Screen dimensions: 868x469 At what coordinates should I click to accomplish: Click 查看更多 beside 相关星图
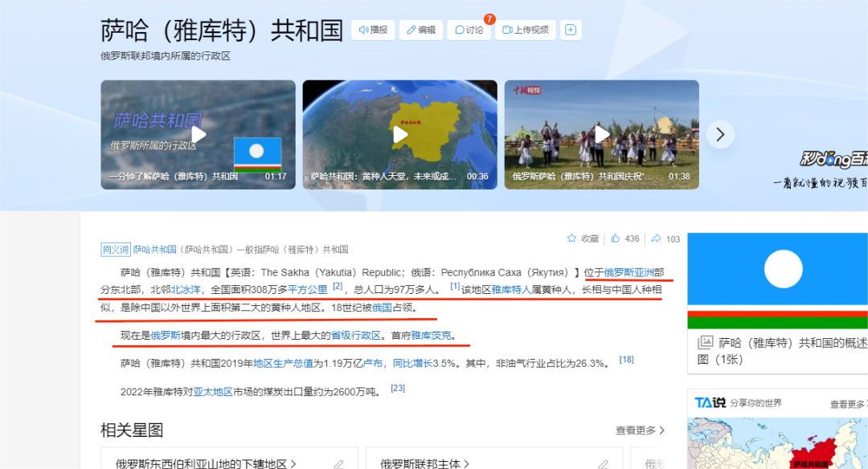click(640, 430)
